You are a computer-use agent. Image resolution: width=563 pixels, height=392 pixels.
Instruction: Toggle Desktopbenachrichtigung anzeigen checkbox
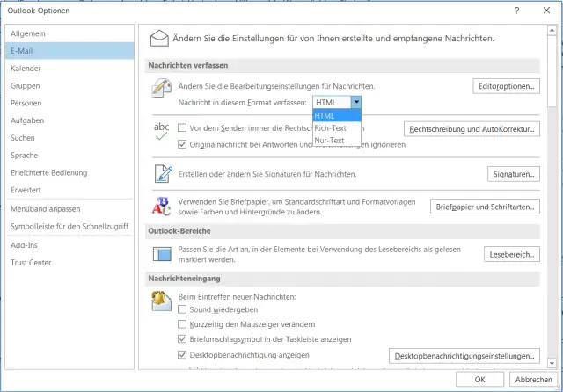tap(182, 355)
